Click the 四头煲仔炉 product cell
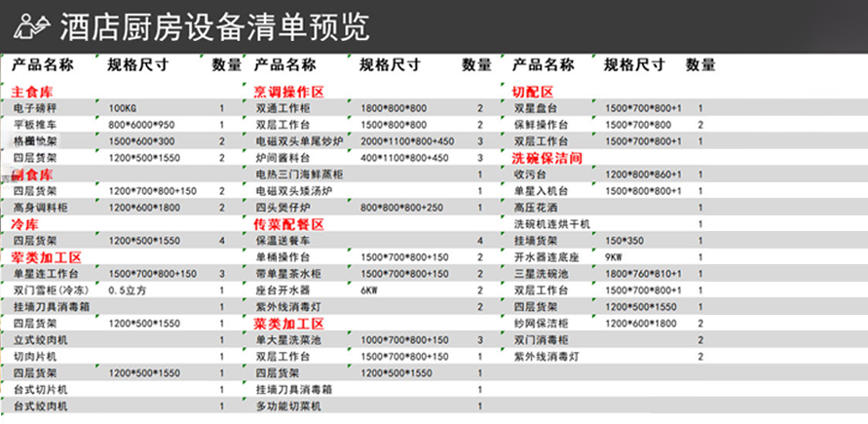Viewport: 868px width, 424px height. [x=283, y=208]
